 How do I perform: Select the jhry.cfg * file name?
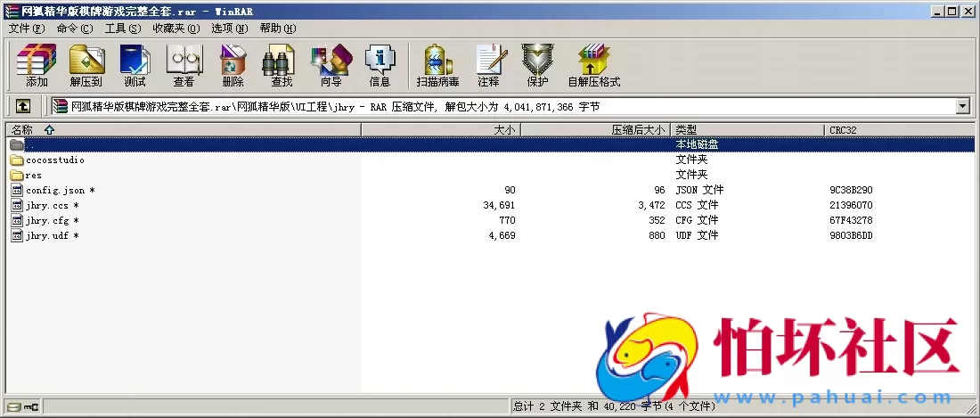(x=53, y=220)
